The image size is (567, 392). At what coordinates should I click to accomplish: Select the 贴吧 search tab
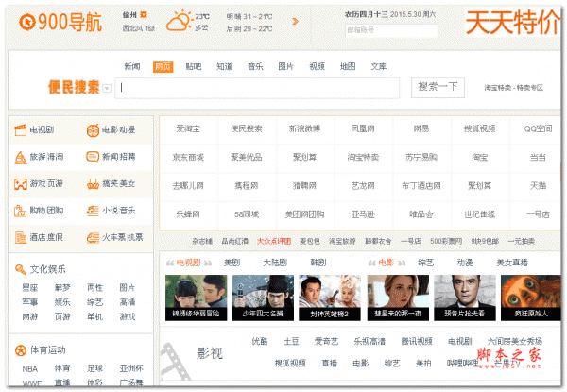[194, 66]
